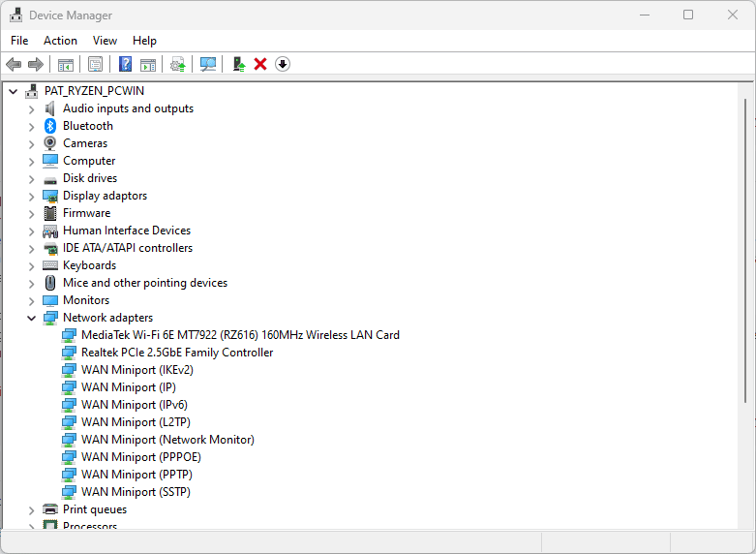756x554 pixels.
Task: Open the Properties toolbar icon
Action: click(95, 64)
